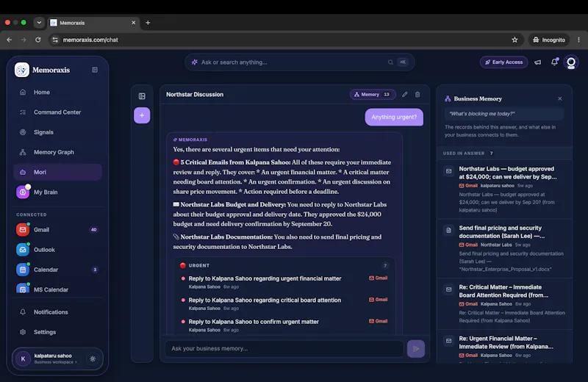Open My Brain section

tap(57, 192)
